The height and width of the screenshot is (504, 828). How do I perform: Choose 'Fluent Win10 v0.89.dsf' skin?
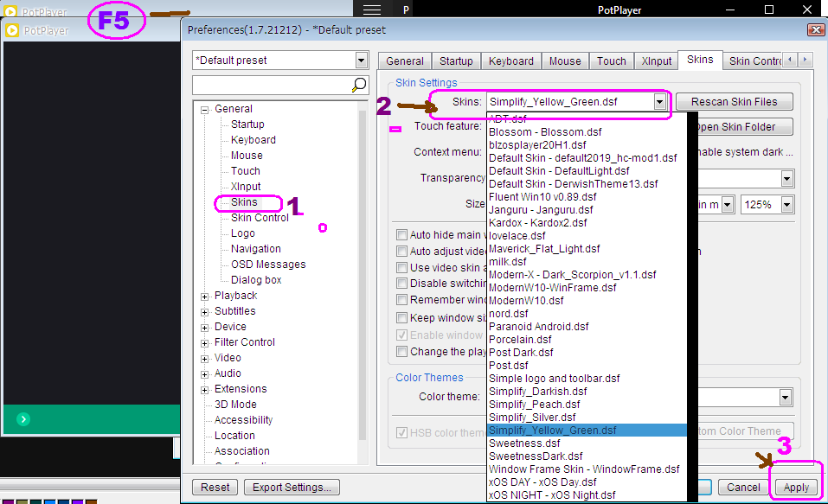point(587,197)
